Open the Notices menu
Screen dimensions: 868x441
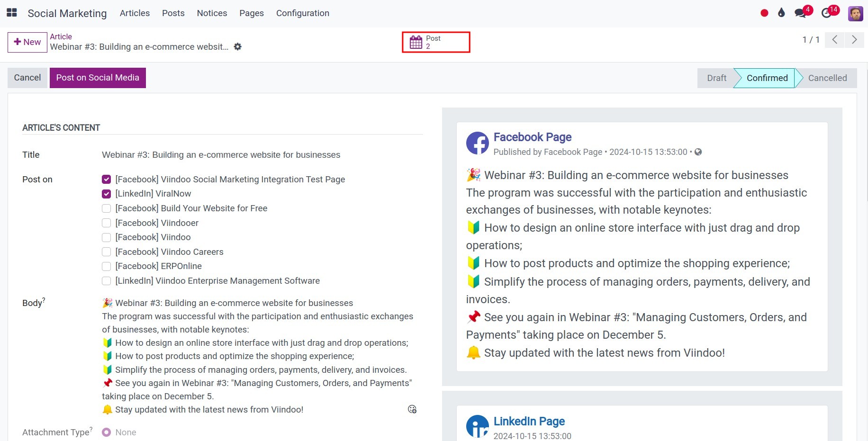click(x=212, y=13)
